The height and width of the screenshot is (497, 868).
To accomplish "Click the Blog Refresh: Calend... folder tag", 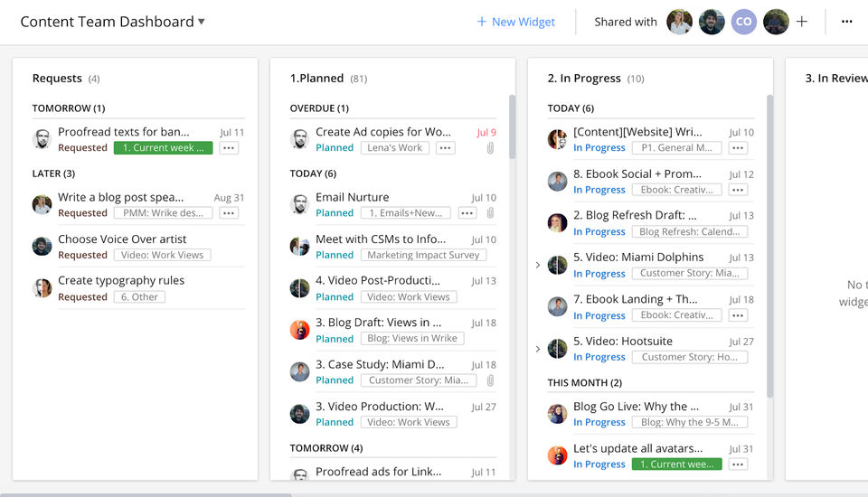I will pyautogui.click(x=690, y=232).
